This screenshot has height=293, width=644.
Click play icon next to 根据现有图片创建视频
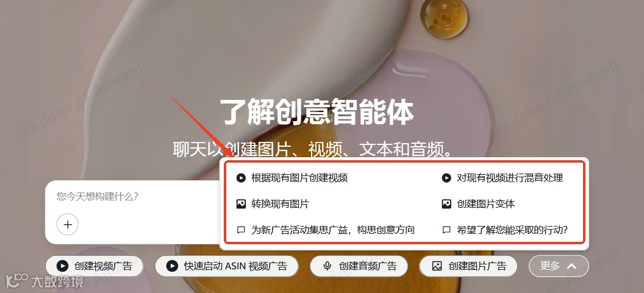point(241,178)
